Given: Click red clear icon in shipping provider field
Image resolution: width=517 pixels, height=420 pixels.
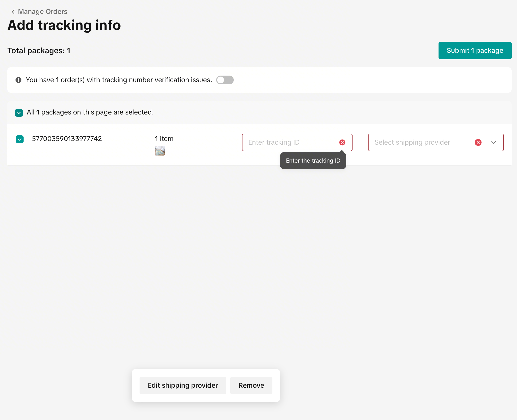Looking at the screenshot, I should [478, 142].
